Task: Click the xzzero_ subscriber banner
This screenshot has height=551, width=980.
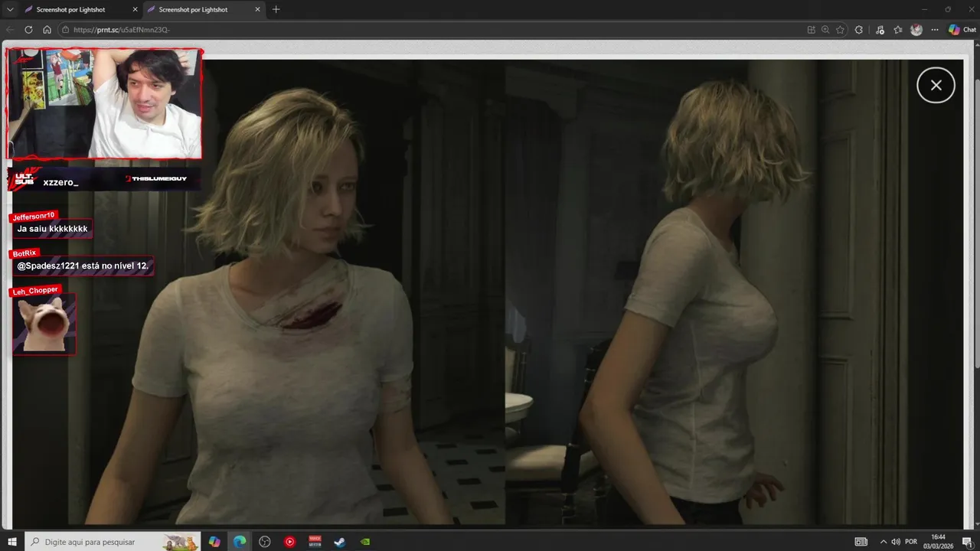Action: coord(105,178)
